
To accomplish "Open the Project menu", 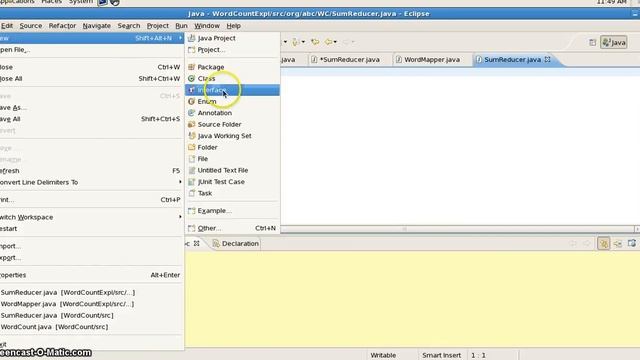I will [158, 26].
